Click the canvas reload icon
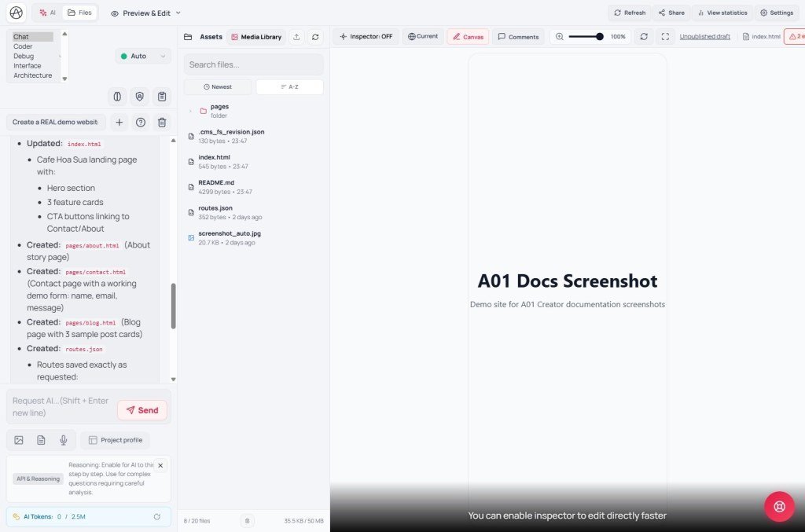 (x=644, y=36)
